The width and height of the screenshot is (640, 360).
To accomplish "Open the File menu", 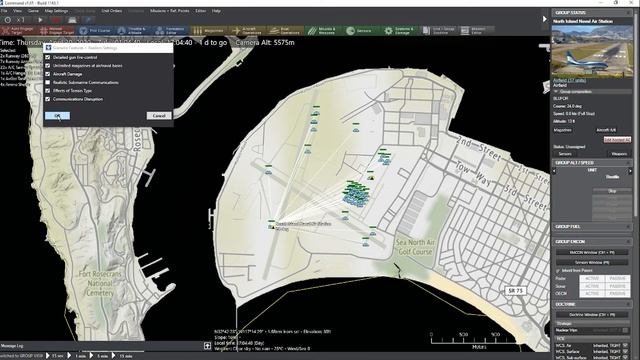I will (4, 11).
